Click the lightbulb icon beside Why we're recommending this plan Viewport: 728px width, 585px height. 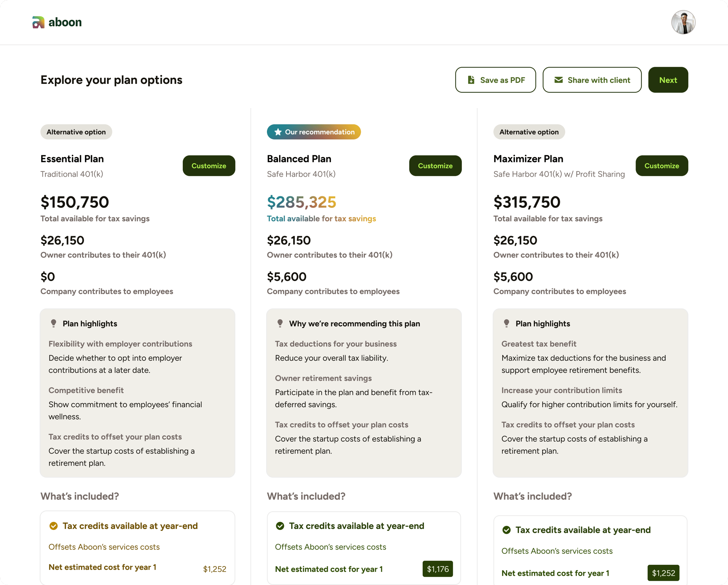click(280, 323)
